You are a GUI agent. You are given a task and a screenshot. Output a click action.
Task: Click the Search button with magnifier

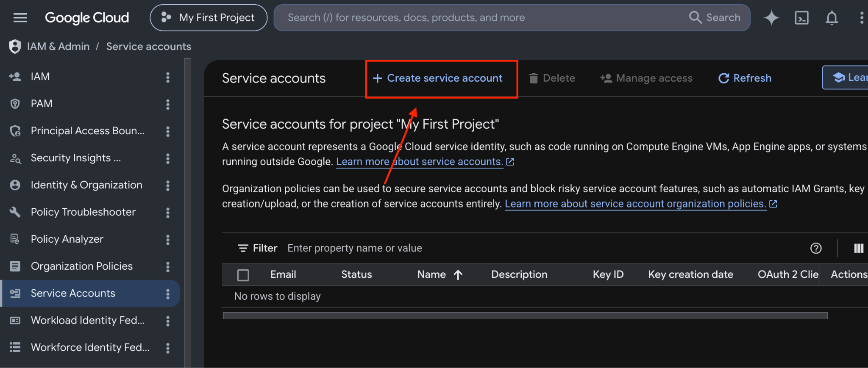click(715, 17)
